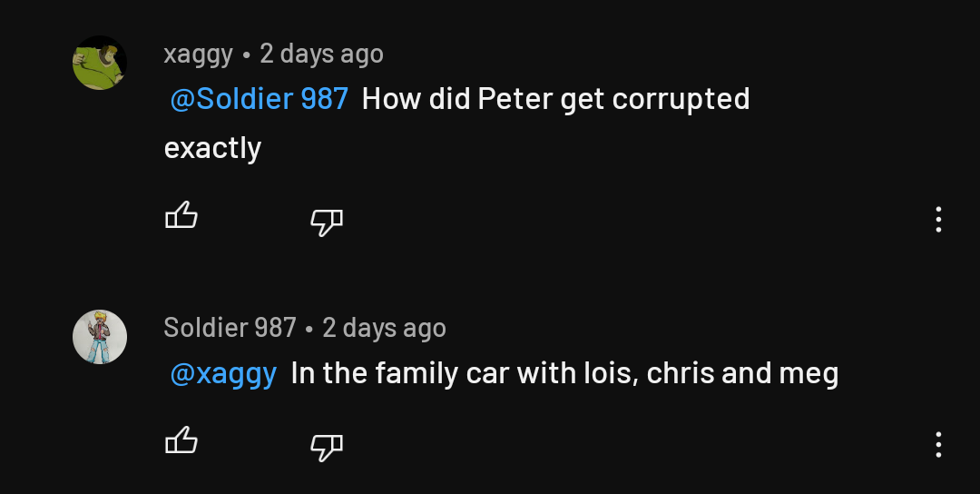Screen dimensions: 980x494
Task: Click the text "How did Peter get corrupted"
Action: 555,99
